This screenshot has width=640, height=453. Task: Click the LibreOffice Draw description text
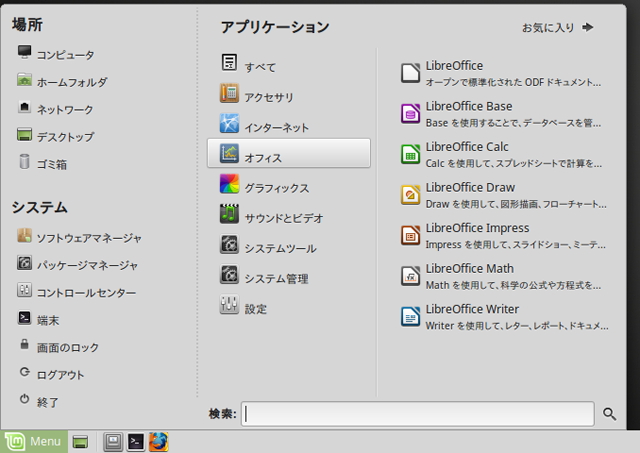(x=516, y=204)
